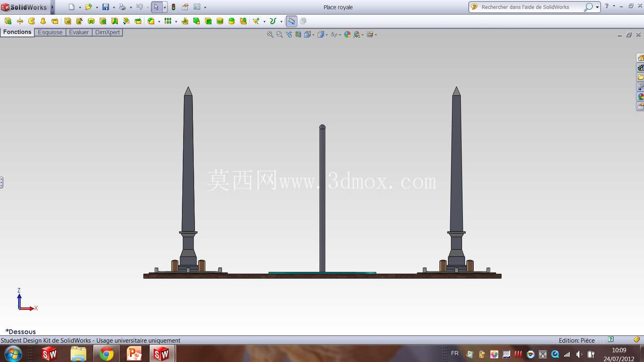
Task: Switch to PowerPoint on the taskbar
Action: click(x=134, y=354)
